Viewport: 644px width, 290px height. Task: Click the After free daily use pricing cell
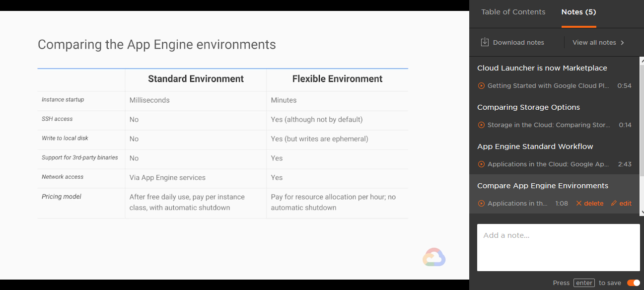(187, 202)
